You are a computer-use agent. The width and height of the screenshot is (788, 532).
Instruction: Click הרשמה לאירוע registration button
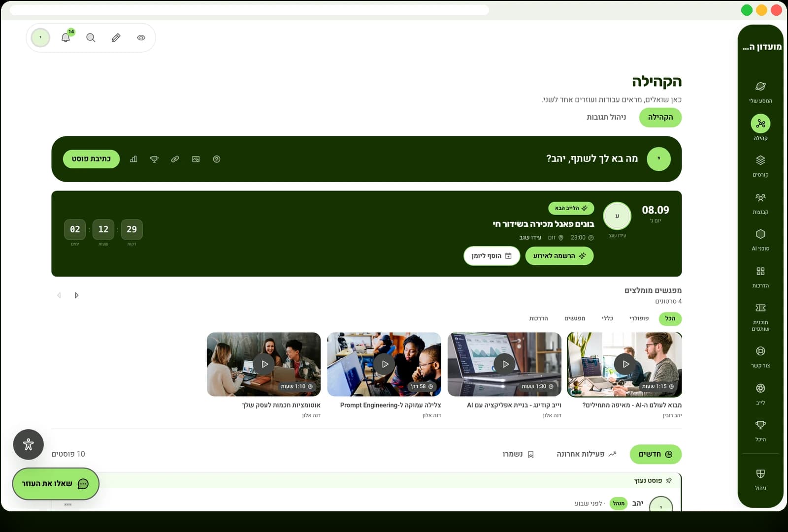(559, 256)
